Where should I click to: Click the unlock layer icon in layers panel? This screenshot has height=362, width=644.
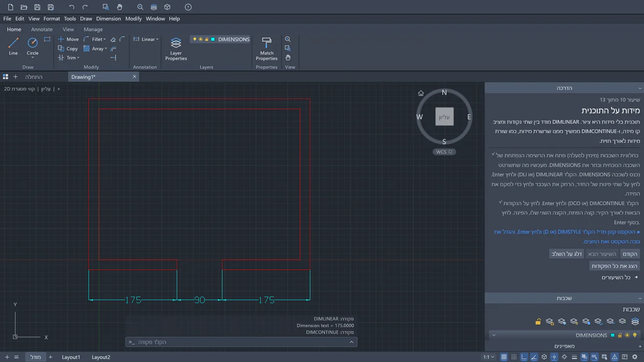[x=538, y=321]
